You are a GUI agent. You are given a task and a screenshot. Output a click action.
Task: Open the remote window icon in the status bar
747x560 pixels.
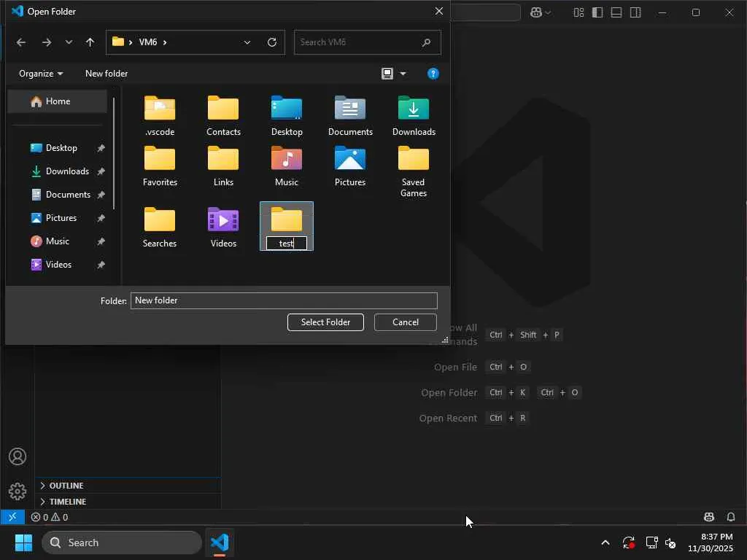tap(12, 517)
